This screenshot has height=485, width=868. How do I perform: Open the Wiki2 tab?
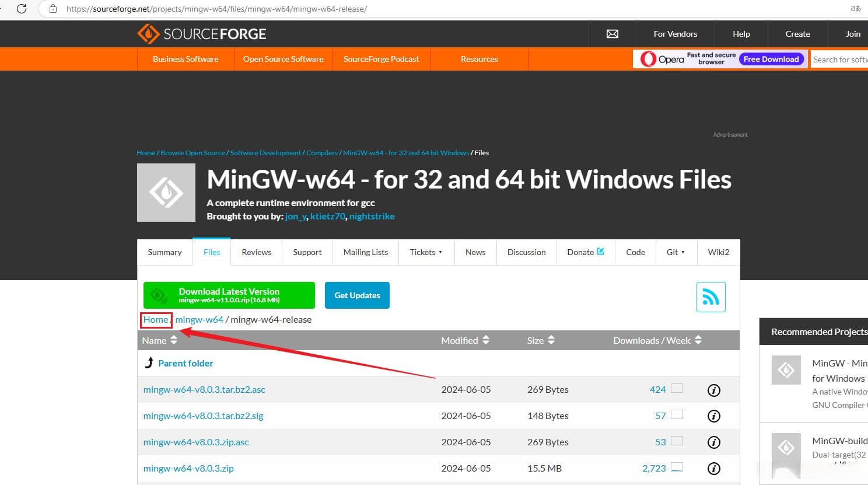coord(719,252)
